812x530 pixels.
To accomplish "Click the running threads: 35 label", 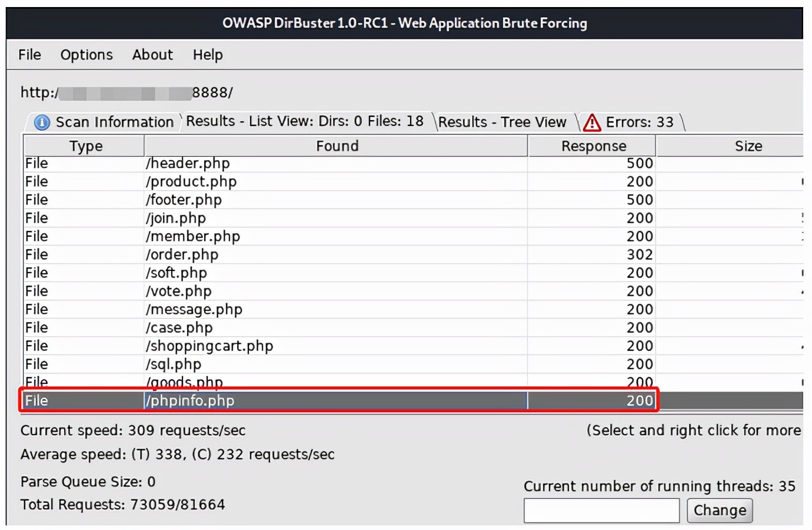I will pyautogui.click(x=660, y=486).
